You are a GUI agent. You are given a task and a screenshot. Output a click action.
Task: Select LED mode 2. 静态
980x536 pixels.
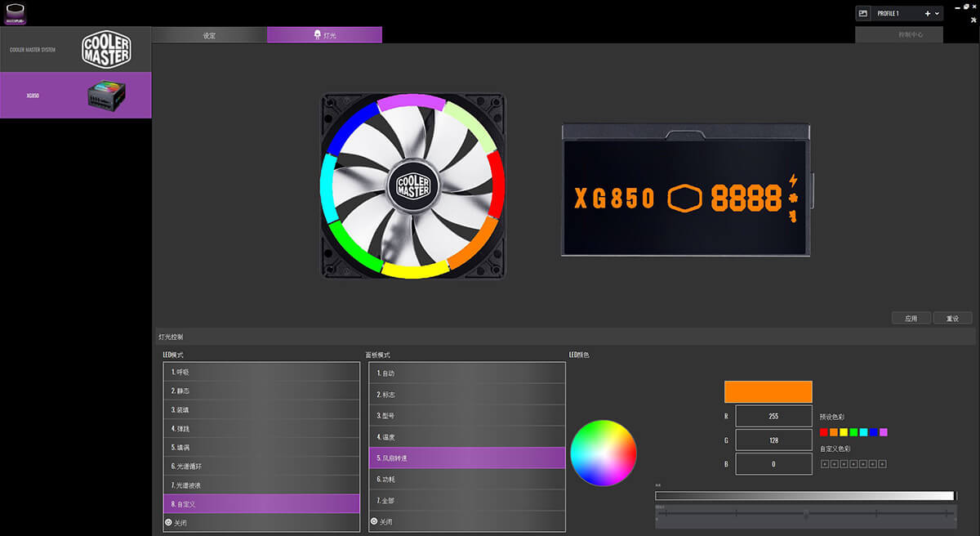(x=261, y=391)
